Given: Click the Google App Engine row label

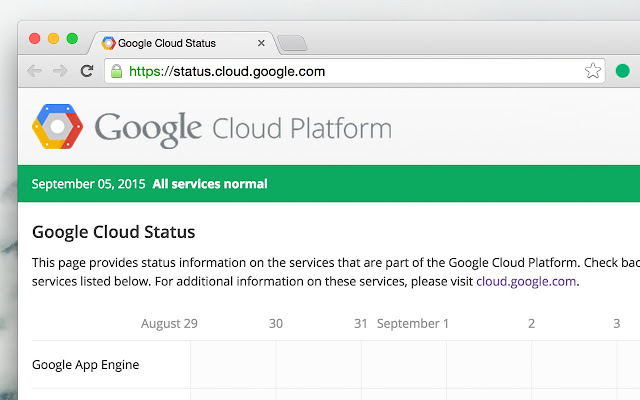Looking at the screenshot, I should point(85,364).
